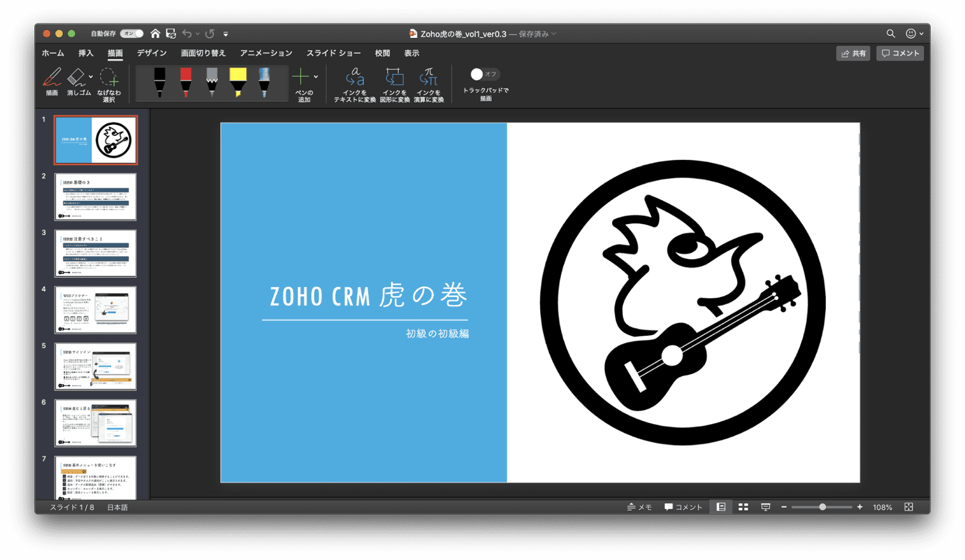Open the ホーム tab
The image size is (965, 560).
(x=53, y=53)
